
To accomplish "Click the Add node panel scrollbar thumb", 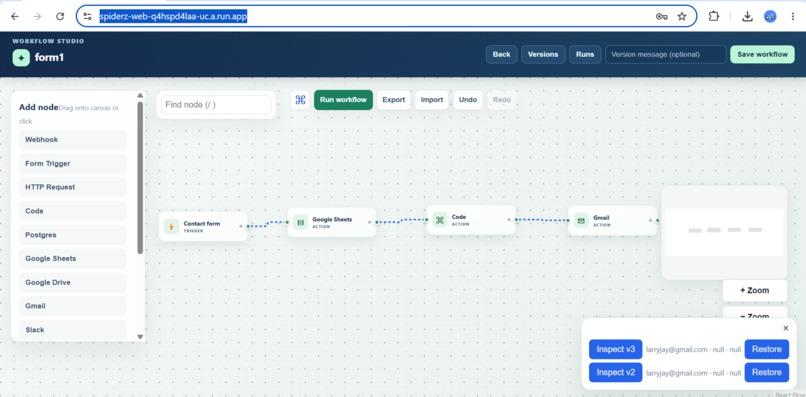I will click(x=140, y=177).
